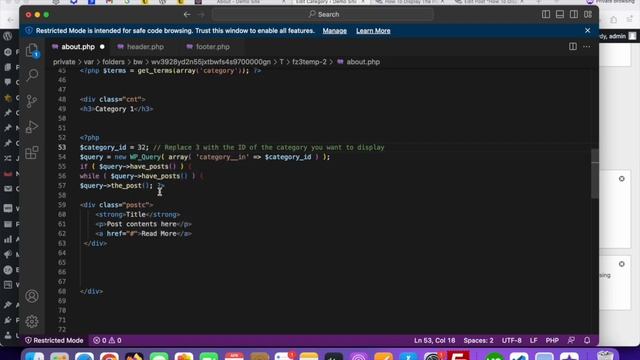The height and width of the screenshot is (360, 640).
Task: Split the editor to the right
Action: [573, 47]
